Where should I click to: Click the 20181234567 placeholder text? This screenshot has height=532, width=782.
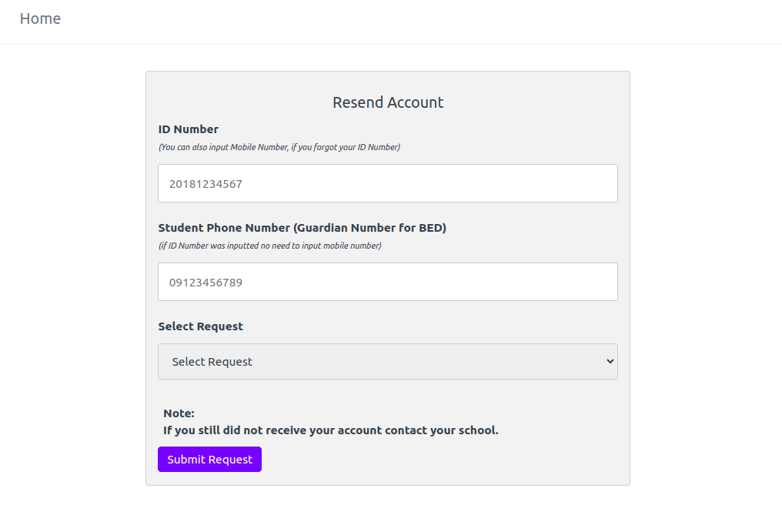click(x=206, y=184)
